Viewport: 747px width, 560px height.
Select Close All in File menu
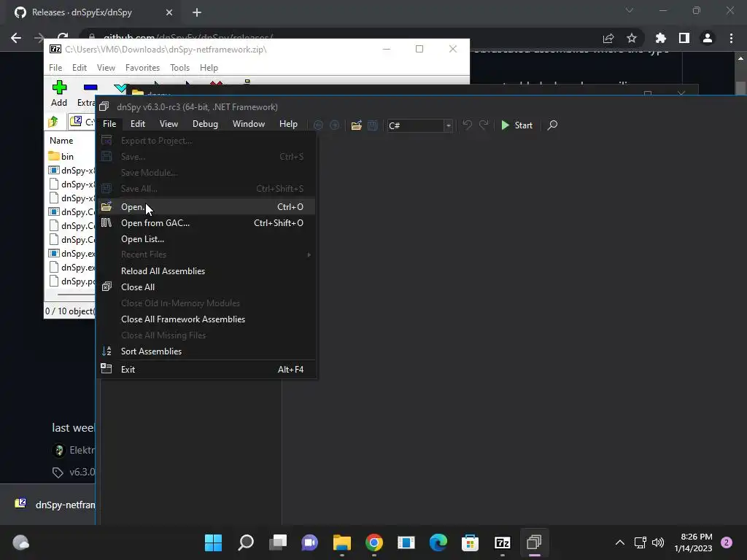pos(206,287)
